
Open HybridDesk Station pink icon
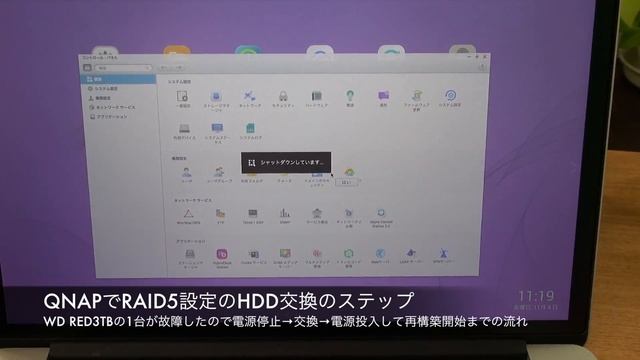[x=222, y=254]
